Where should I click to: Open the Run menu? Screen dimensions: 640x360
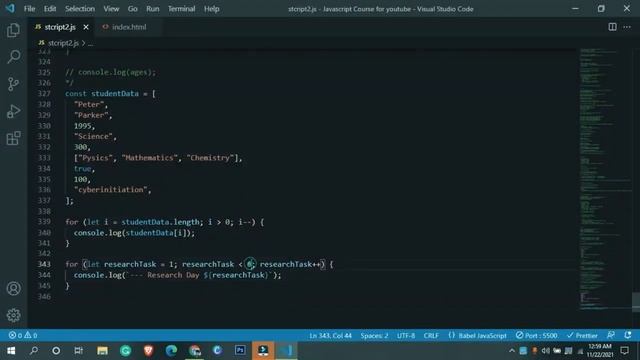[x=153, y=9]
